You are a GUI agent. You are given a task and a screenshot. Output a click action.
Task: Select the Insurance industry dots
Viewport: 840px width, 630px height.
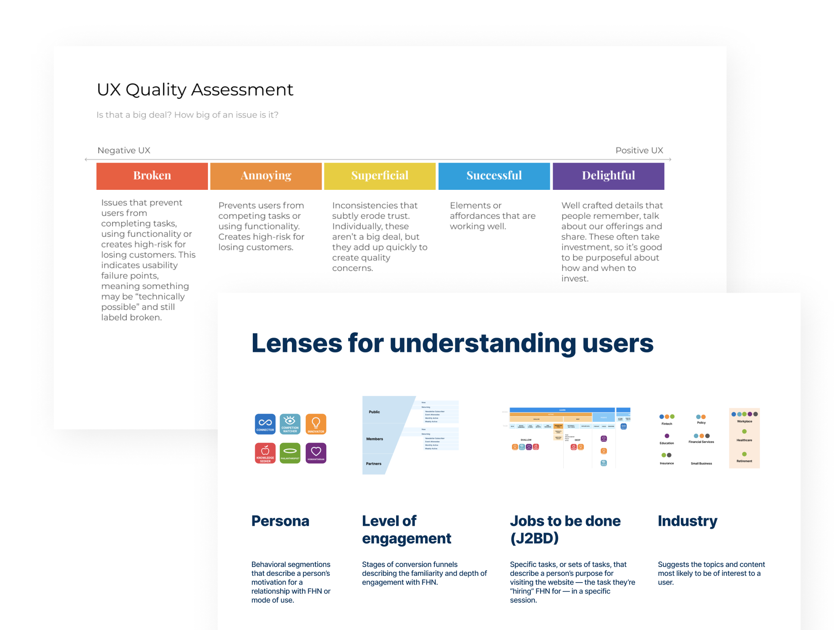tap(667, 455)
